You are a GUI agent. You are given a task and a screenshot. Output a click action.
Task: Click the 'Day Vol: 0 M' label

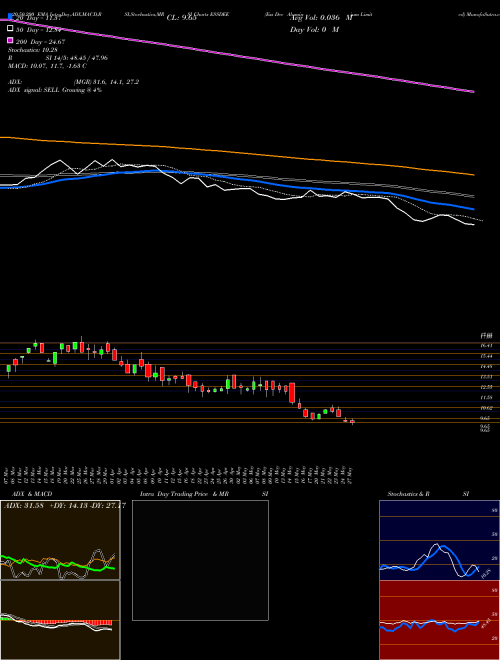point(314,29)
